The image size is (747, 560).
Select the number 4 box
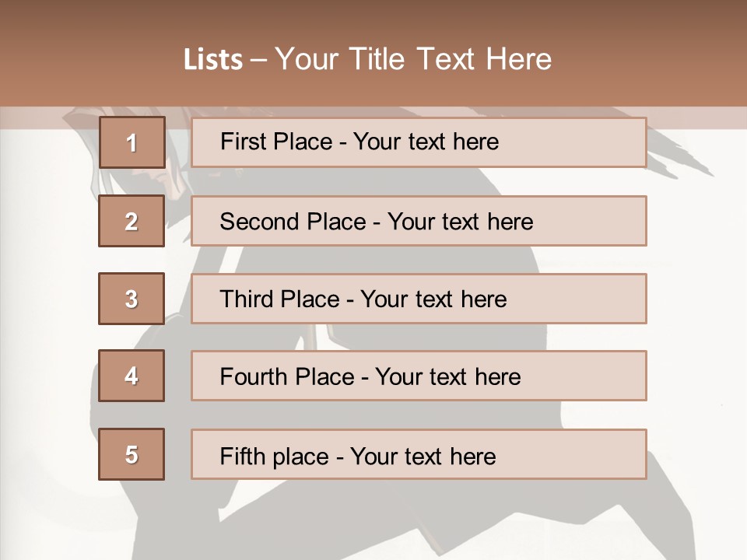(x=132, y=376)
